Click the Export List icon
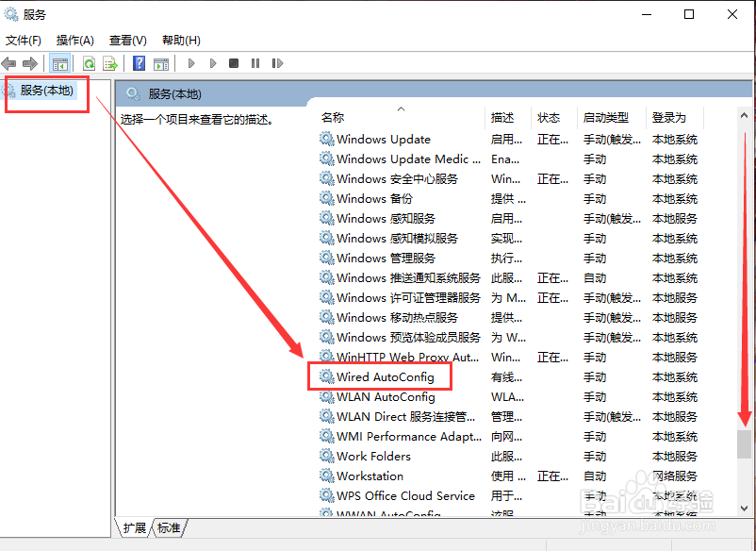The height and width of the screenshot is (551, 756). click(110, 63)
